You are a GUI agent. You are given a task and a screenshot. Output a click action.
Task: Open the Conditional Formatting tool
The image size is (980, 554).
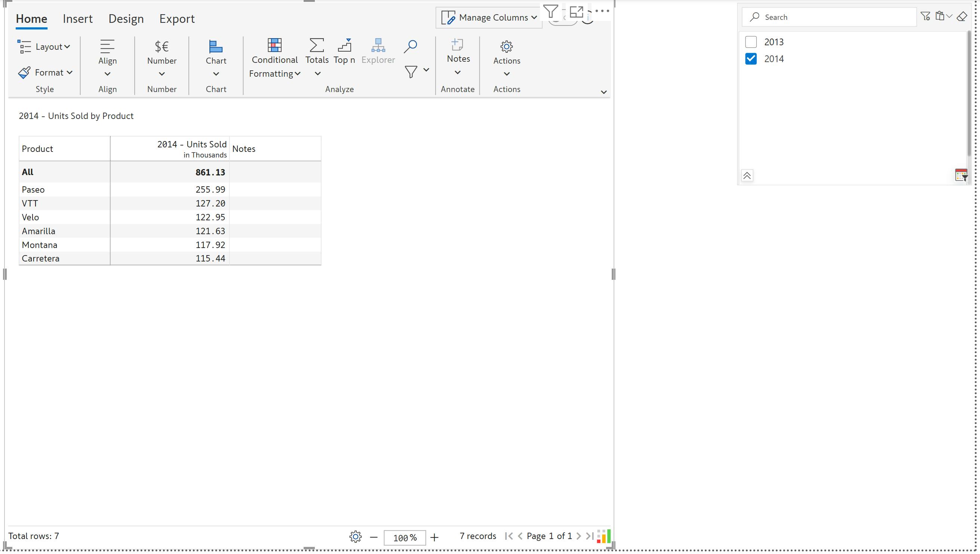274,58
